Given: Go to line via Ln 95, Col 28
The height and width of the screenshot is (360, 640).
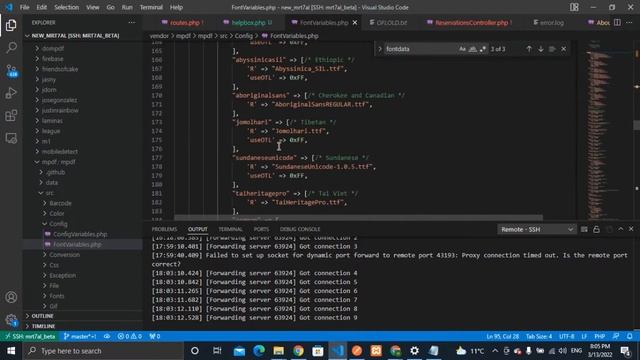Looking at the screenshot, I should point(502,336).
